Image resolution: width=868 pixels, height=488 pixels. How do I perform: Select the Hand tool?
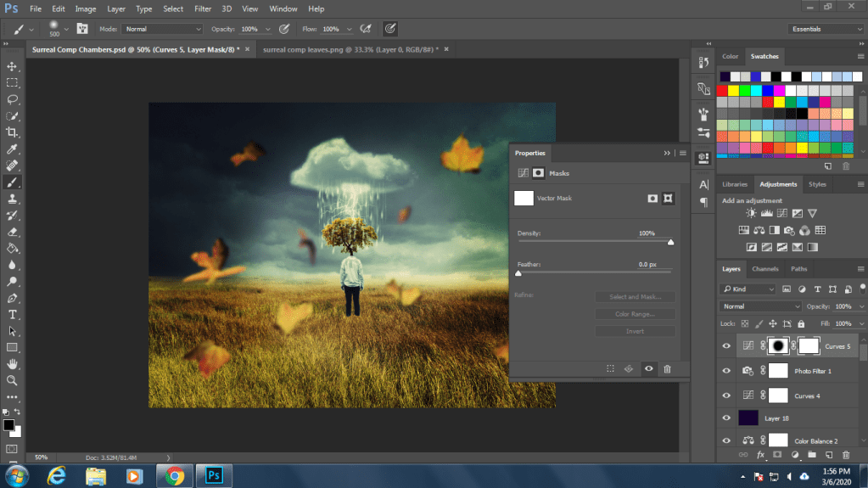click(12, 364)
